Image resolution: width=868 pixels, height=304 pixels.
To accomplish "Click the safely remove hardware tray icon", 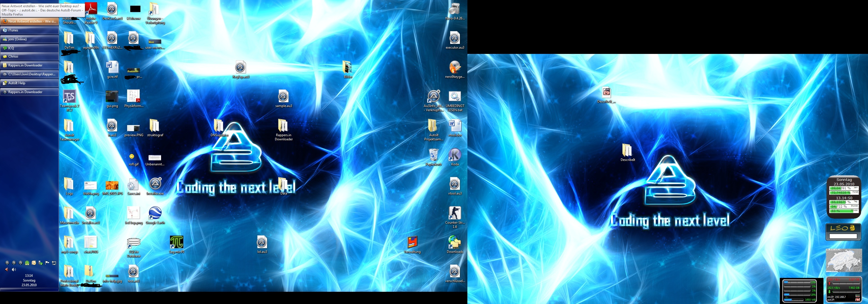I will pyautogui.click(x=40, y=263).
